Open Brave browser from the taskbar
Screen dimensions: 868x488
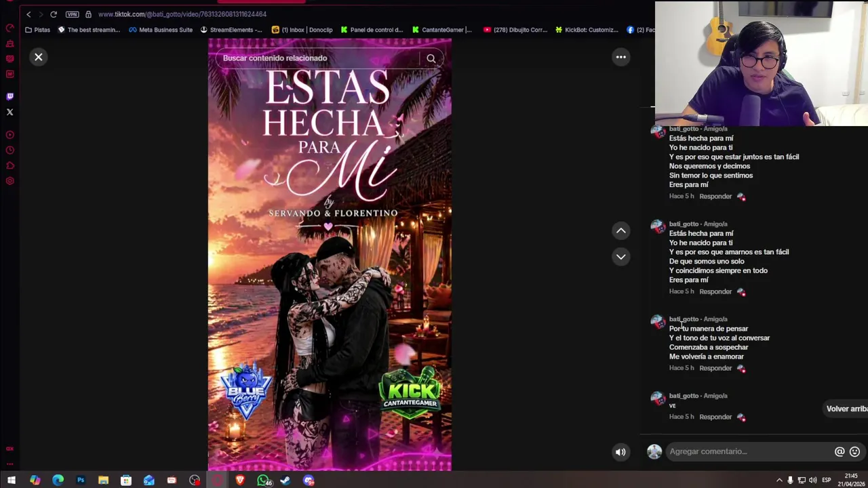pyautogui.click(x=240, y=481)
